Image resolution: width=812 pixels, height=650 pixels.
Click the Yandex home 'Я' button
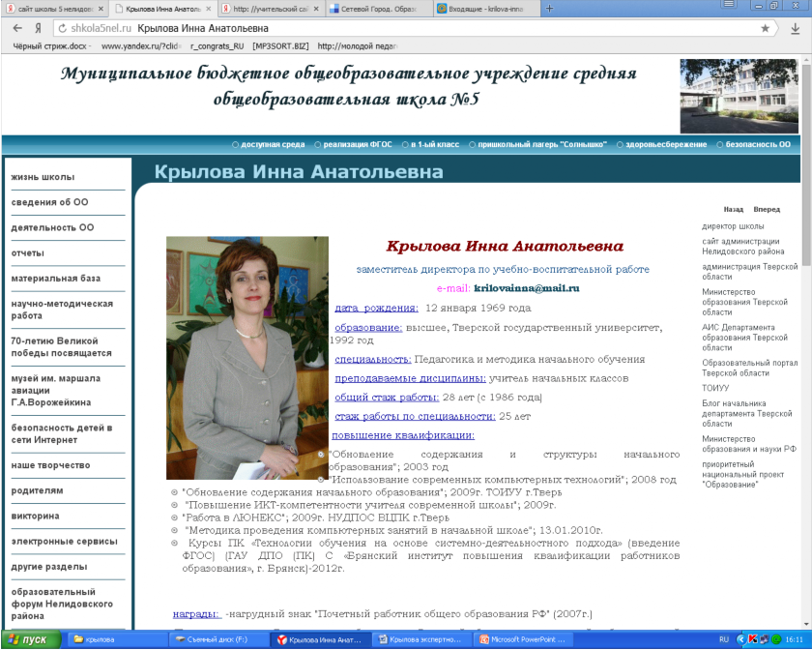(38, 28)
